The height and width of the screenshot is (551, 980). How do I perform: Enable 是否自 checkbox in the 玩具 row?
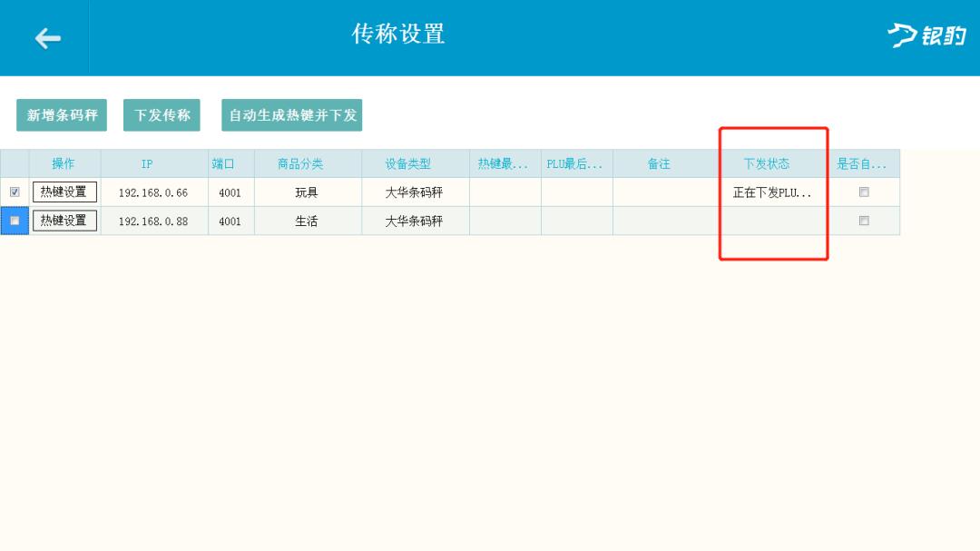coord(864,192)
